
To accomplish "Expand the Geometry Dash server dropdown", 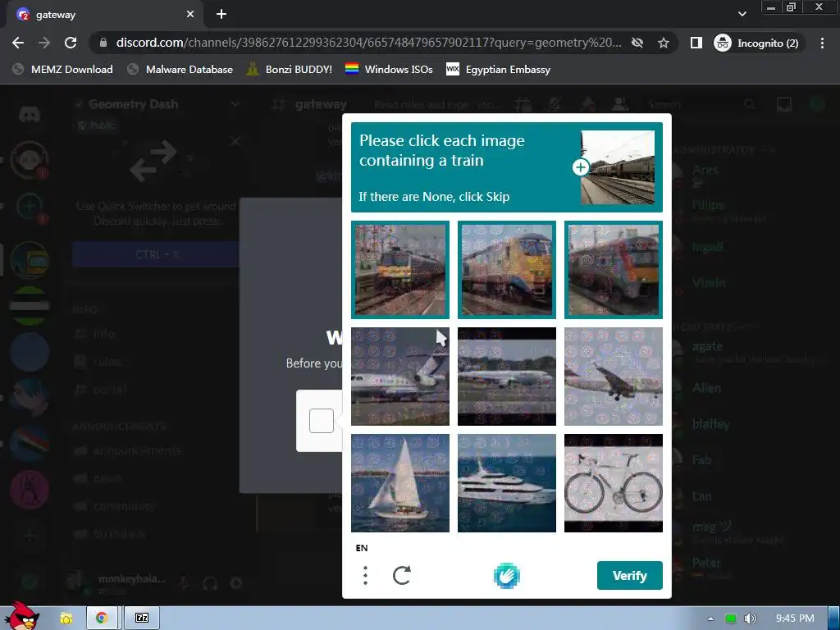I will (x=235, y=104).
